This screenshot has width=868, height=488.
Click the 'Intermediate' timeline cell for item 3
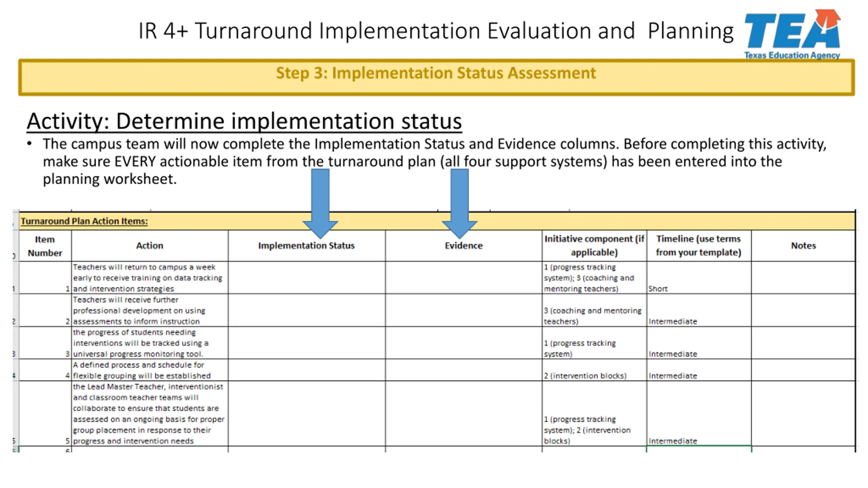point(699,343)
